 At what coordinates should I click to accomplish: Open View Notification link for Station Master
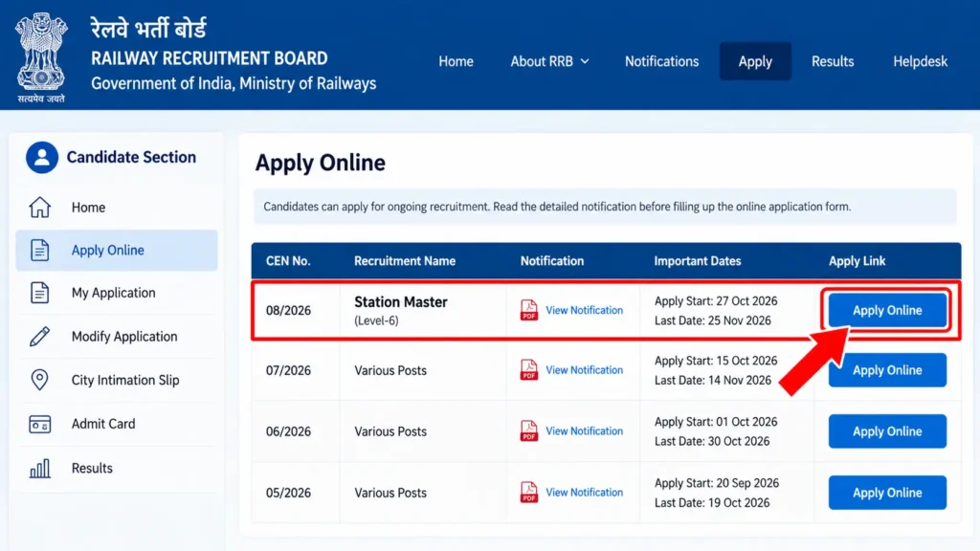coord(584,310)
